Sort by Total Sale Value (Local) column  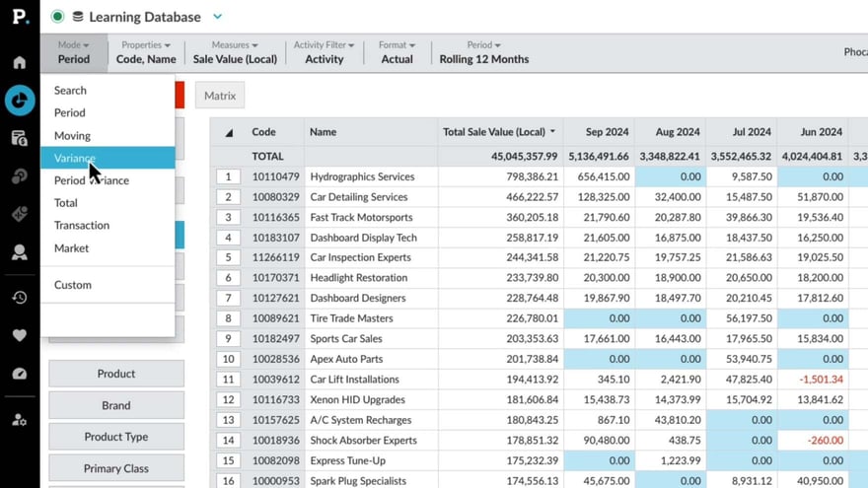pos(498,132)
